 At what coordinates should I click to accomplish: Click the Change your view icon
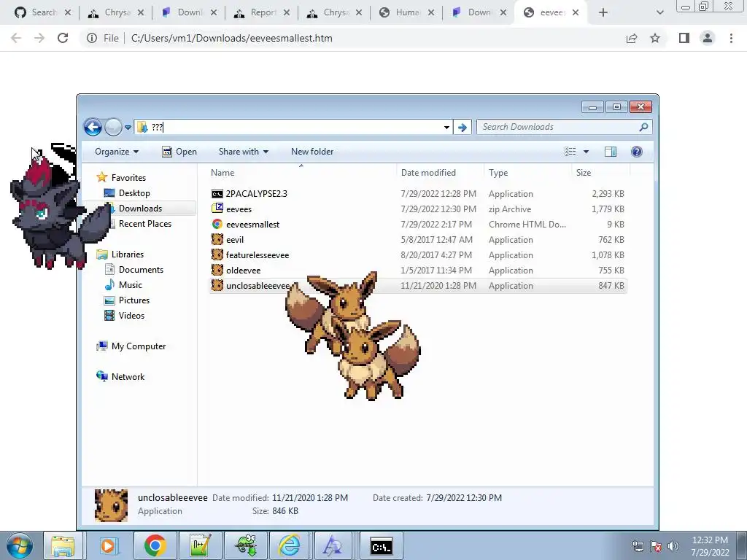[x=570, y=152]
